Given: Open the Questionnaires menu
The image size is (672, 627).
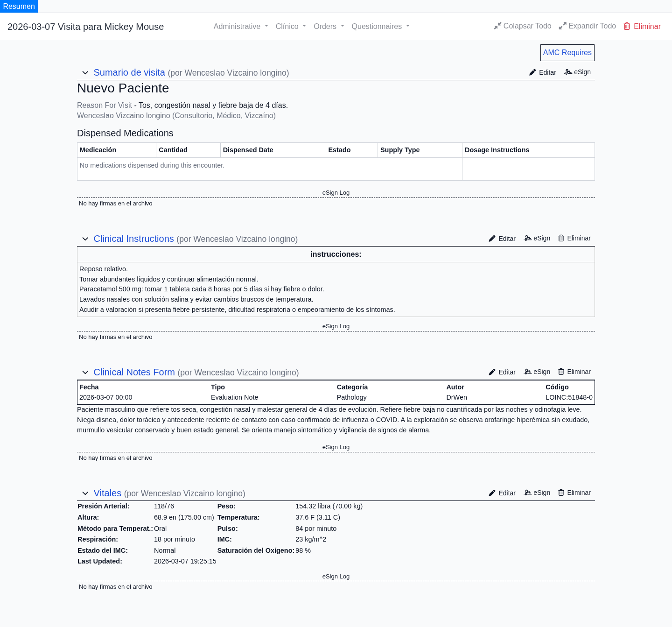Looking at the screenshot, I should point(380,27).
